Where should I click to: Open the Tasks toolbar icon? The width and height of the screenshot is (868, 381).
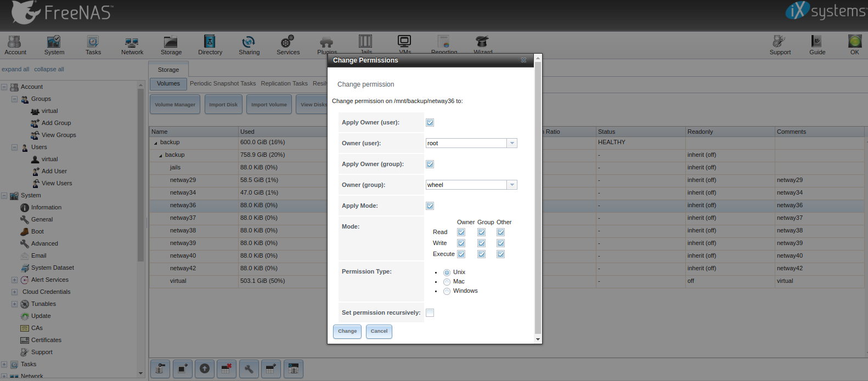tap(93, 45)
